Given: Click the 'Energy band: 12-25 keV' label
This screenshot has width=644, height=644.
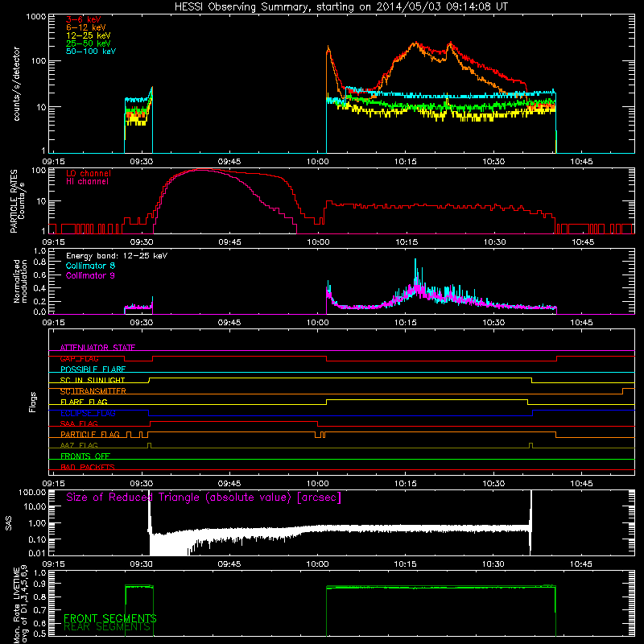Looking at the screenshot, I should (117, 256).
